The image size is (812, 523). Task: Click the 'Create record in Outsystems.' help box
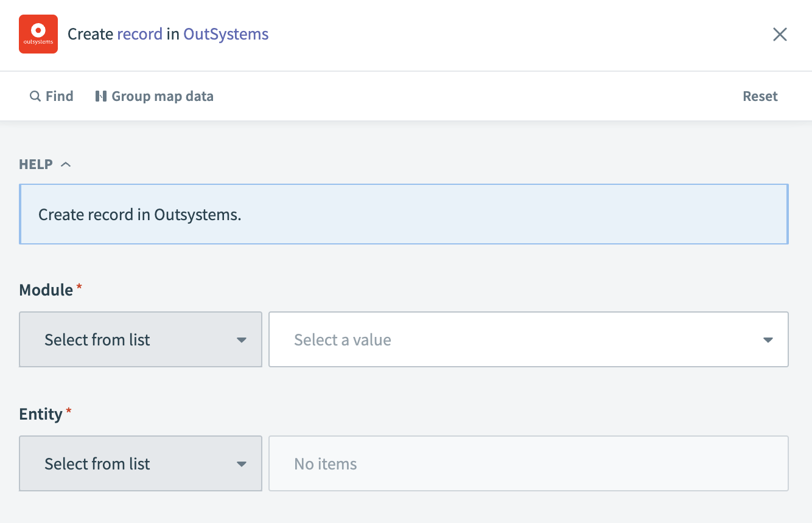(404, 215)
